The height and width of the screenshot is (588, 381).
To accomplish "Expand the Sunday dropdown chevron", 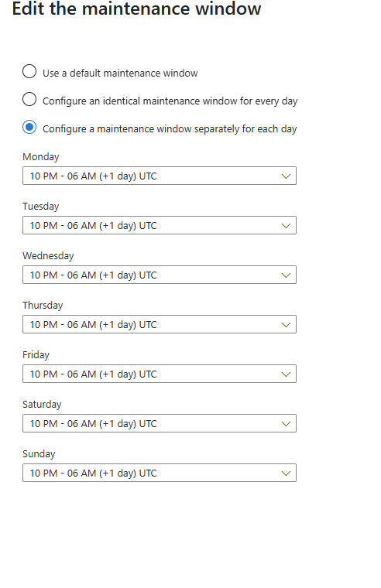I will click(286, 473).
